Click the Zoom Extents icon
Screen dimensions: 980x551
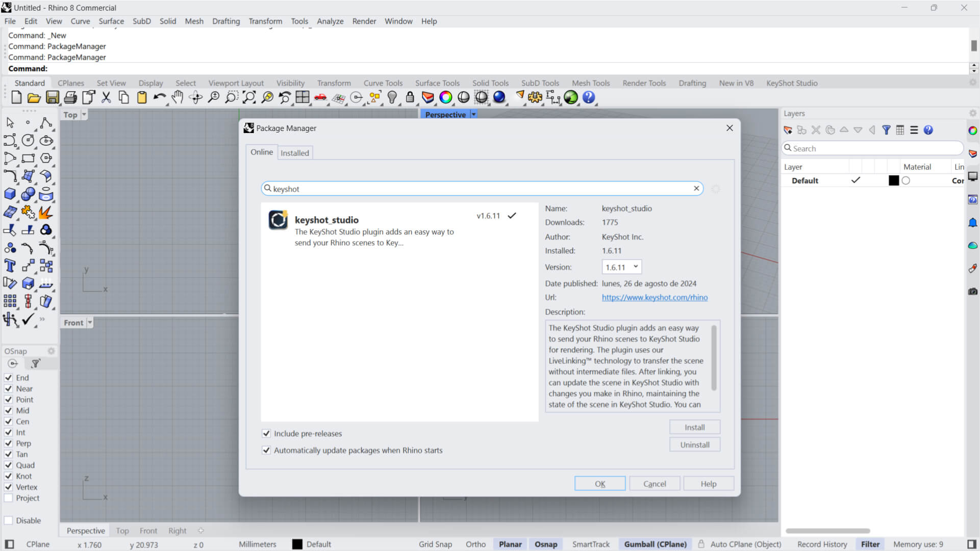(249, 97)
